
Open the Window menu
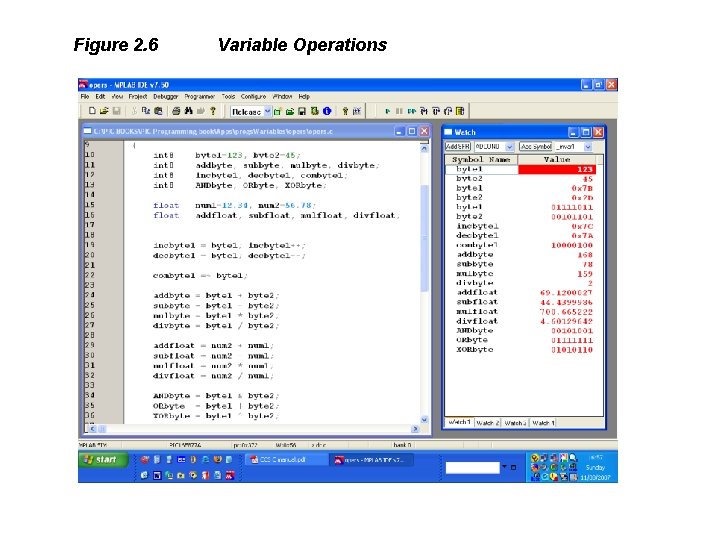click(282, 97)
